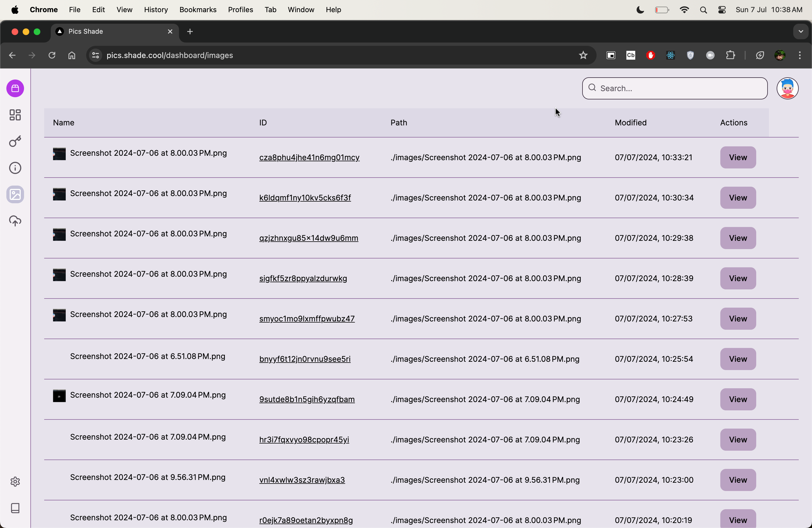Image resolution: width=812 pixels, height=528 pixels.
Task: Open the cloud upload icon in sidebar
Action: click(15, 221)
